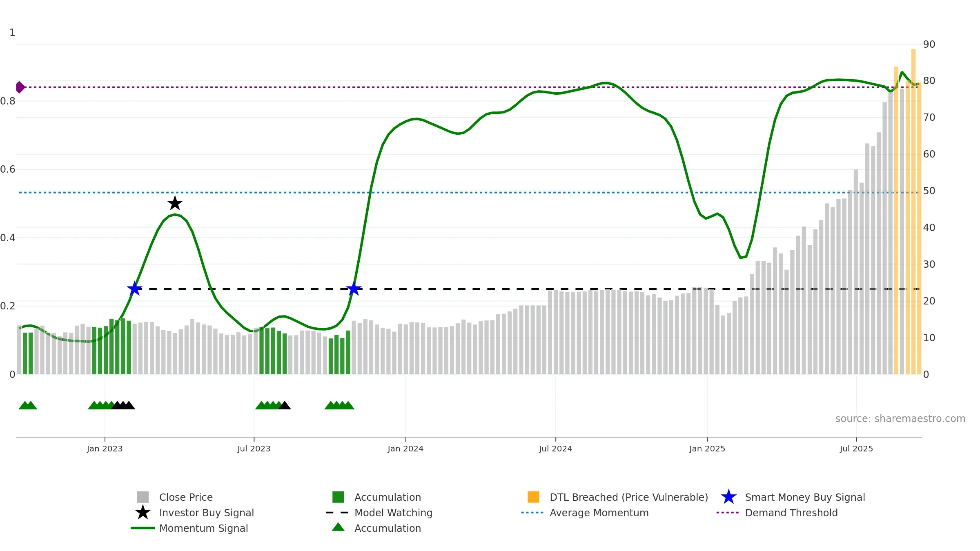Click the Jul 2023 x-axis label
This screenshot has width=980, height=551.
[254, 449]
